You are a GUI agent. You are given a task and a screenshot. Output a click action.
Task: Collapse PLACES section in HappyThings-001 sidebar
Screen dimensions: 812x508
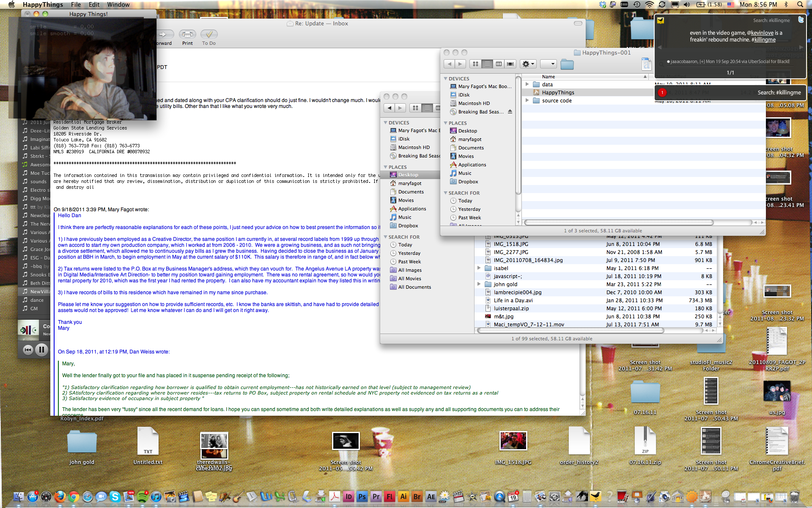[x=445, y=123]
